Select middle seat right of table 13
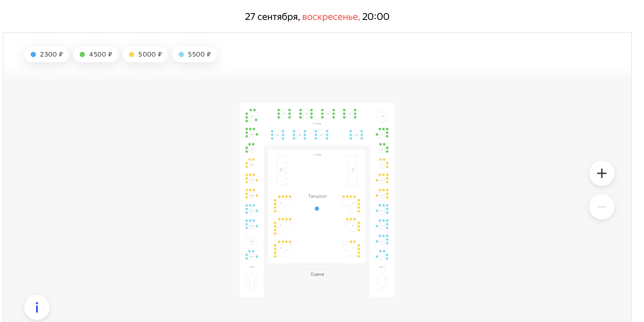644x322 pixels. (x=312, y=114)
